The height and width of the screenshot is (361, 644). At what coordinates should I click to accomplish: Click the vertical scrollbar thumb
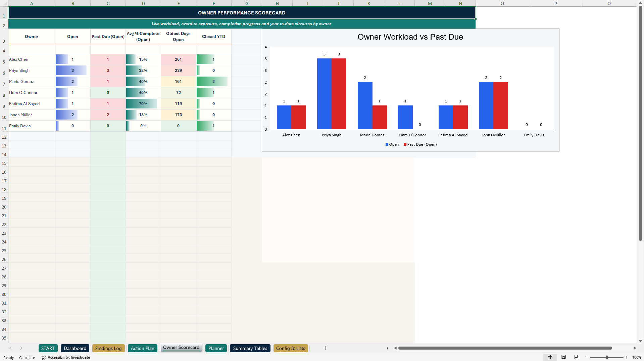click(x=640, y=123)
